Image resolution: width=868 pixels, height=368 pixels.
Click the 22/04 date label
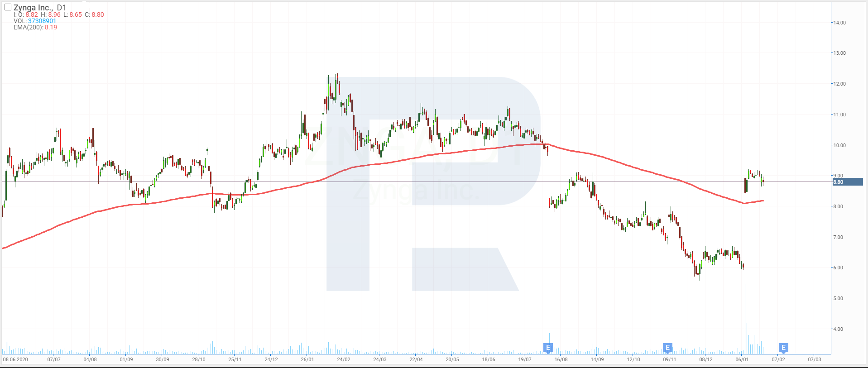pos(416,359)
